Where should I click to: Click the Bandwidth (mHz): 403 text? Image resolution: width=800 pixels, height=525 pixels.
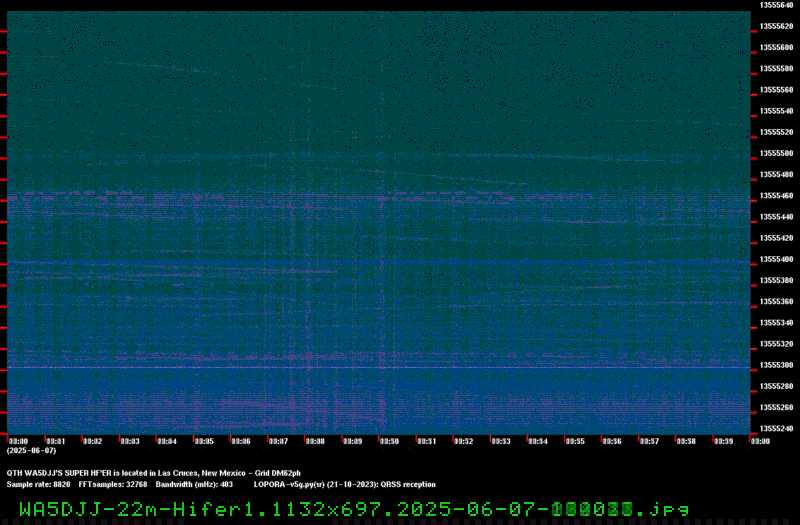click(194, 484)
